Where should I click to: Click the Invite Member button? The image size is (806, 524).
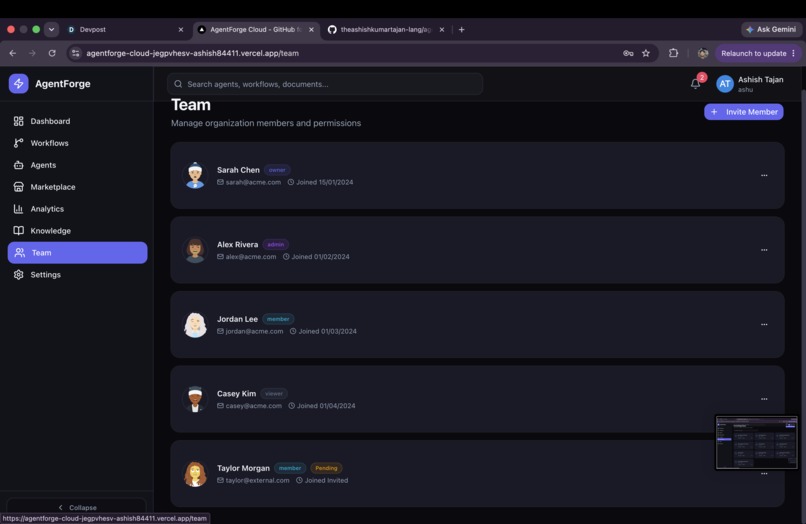744,112
